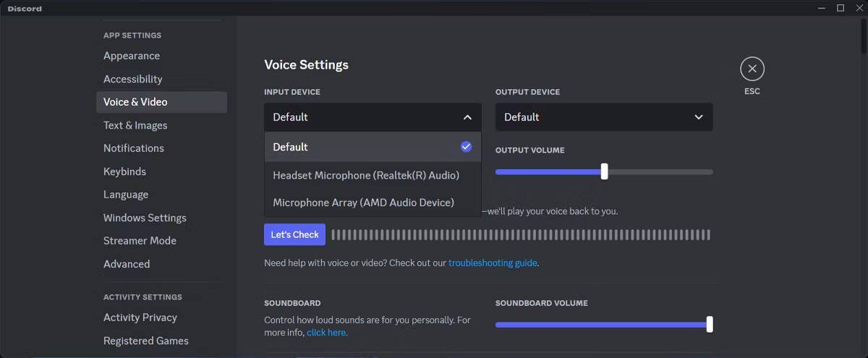
Task: Click the Soundboard Volume slider handle
Action: (x=710, y=324)
